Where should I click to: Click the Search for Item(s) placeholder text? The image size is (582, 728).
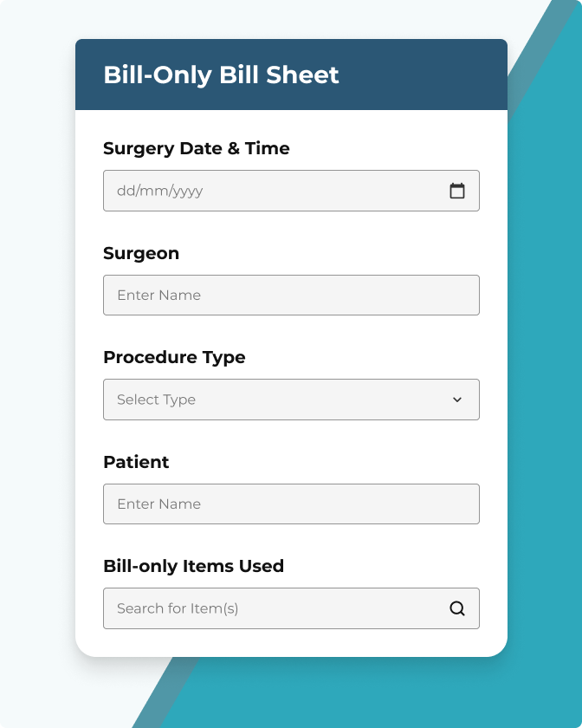tap(178, 608)
